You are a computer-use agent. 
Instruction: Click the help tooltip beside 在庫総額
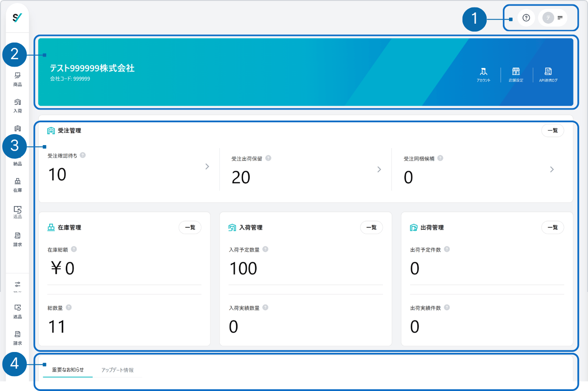[x=74, y=249]
